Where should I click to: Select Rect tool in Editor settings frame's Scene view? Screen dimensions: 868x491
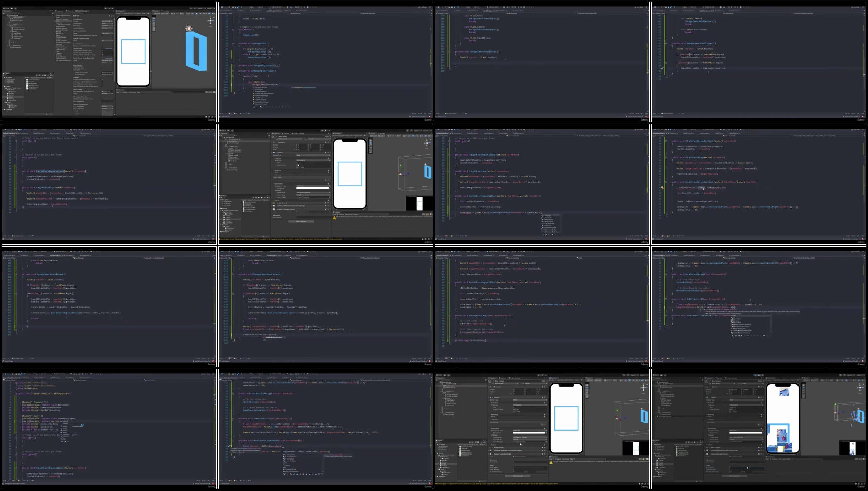[x=154, y=28]
